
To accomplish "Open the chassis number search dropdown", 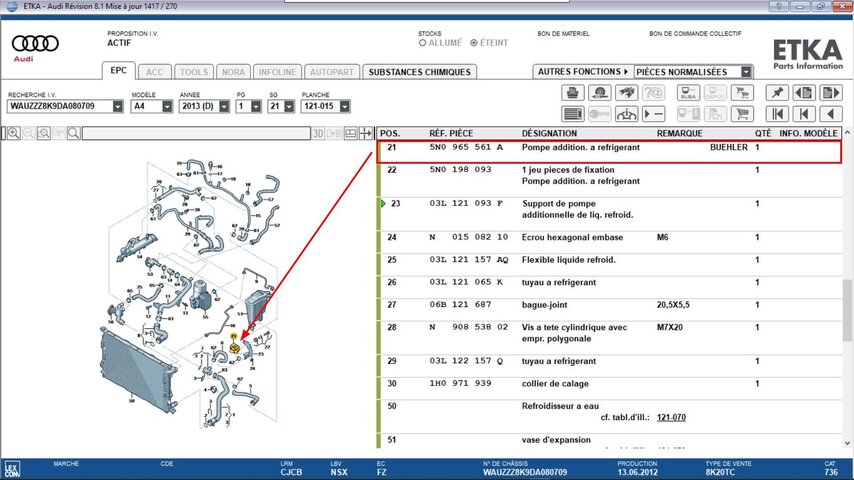I will point(118,106).
